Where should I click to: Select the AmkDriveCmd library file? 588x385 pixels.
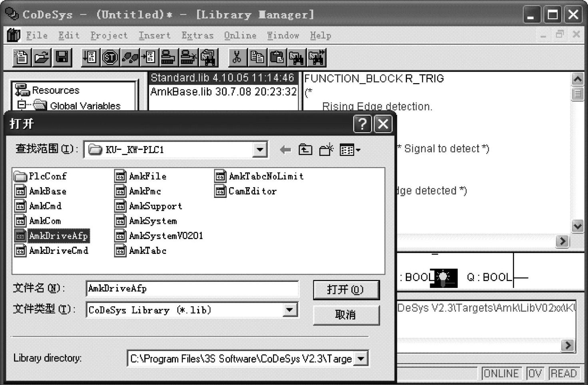(52, 251)
